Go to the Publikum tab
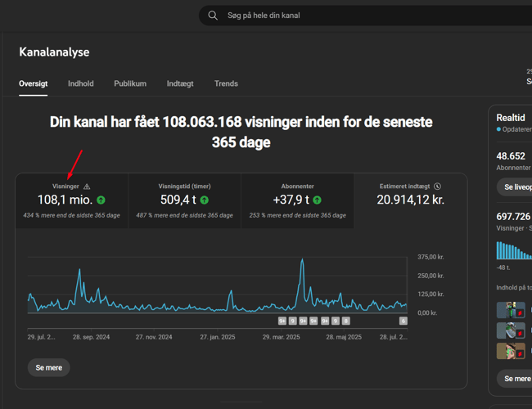The image size is (532, 409). (130, 83)
